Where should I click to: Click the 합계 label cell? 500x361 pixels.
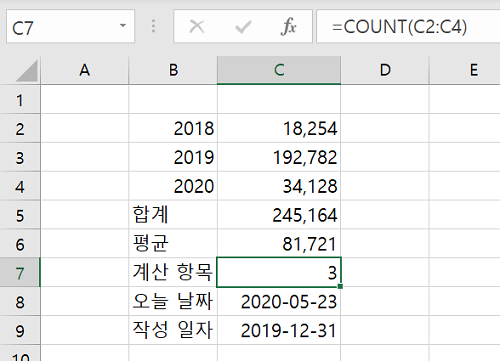[173, 215]
